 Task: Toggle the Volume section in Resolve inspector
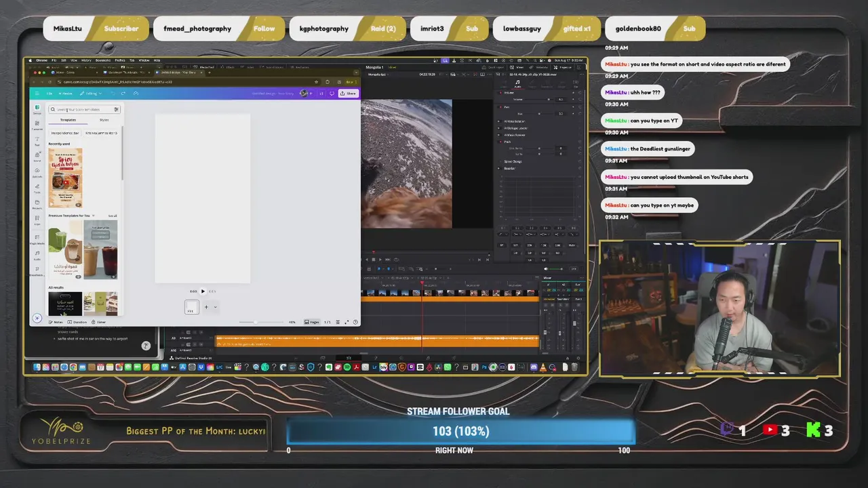(x=500, y=93)
